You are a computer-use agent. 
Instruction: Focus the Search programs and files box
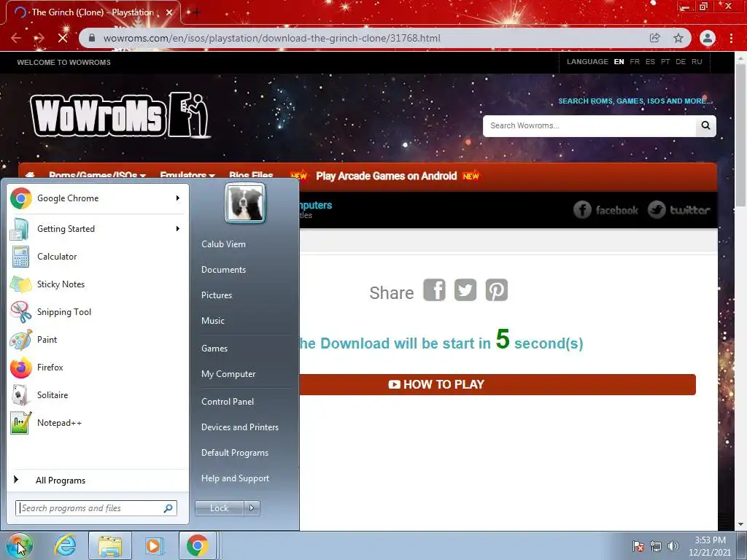pos(96,508)
